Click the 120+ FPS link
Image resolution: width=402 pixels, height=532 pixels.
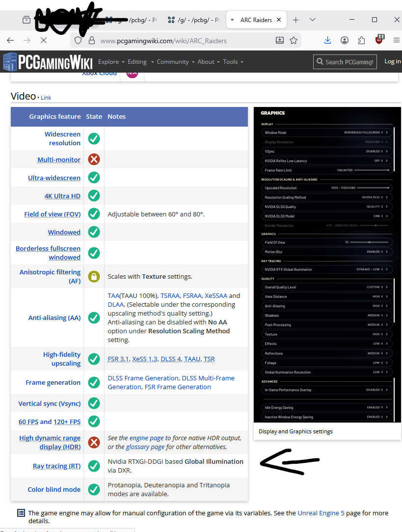67,422
